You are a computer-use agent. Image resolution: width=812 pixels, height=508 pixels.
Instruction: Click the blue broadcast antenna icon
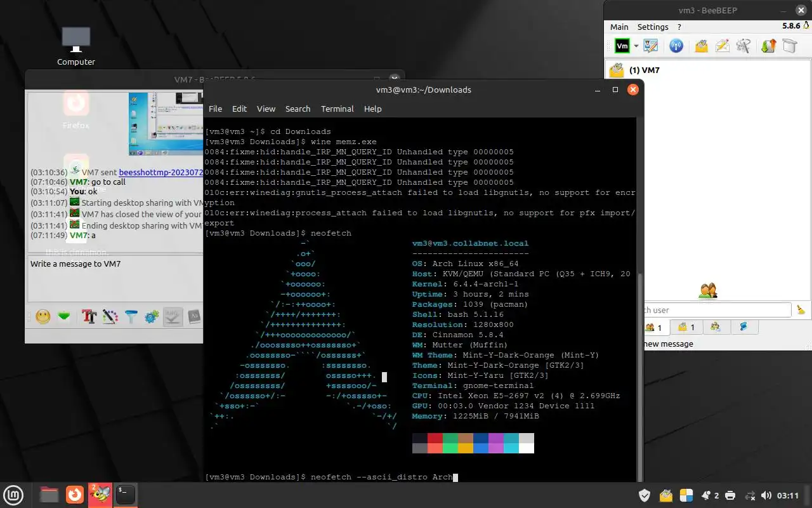point(676,46)
